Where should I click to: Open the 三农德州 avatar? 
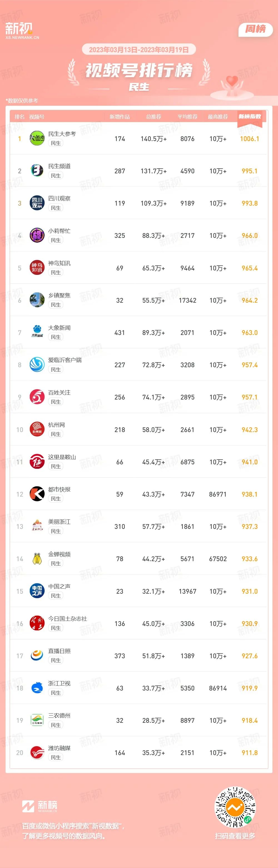tap(37, 721)
